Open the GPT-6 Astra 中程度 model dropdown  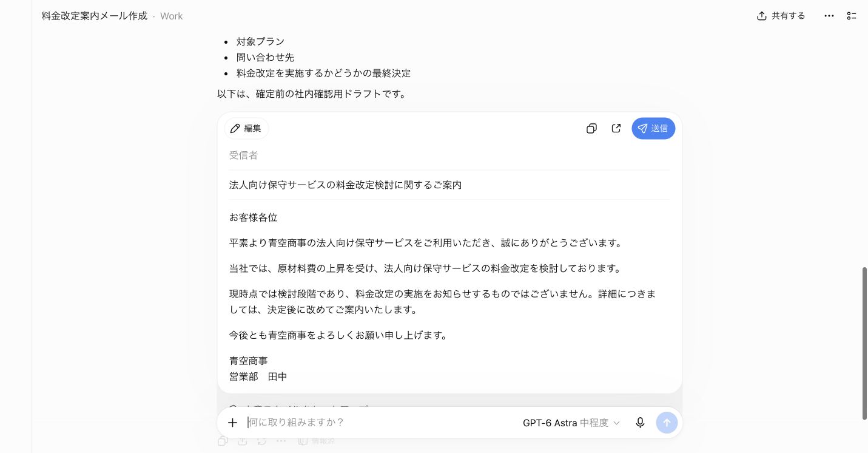point(571,423)
